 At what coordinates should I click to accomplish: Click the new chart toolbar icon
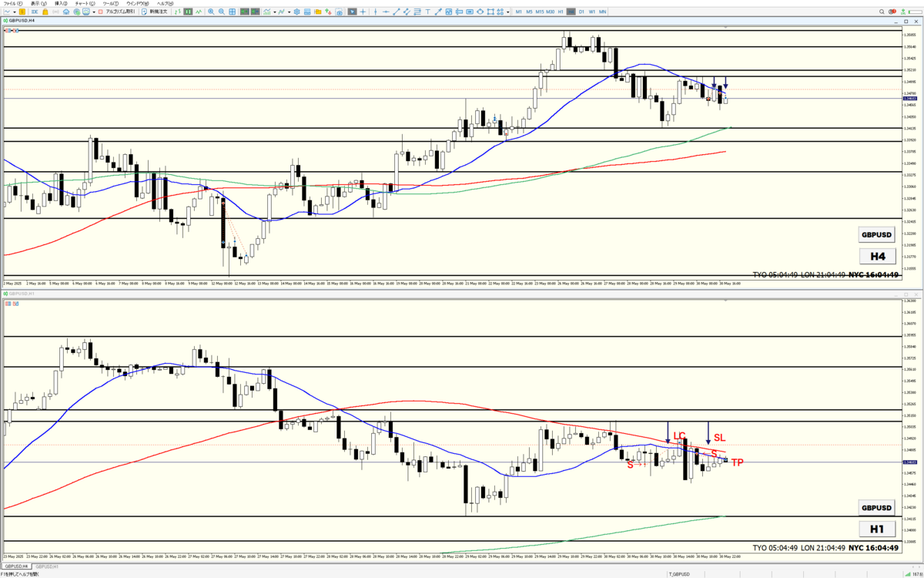(x=7, y=12)
